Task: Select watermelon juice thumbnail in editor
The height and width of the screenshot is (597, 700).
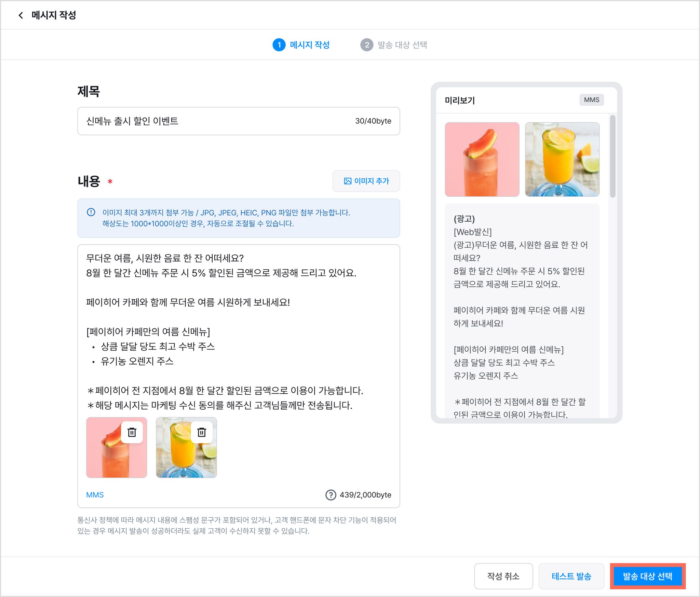Action: pos(117,448)
